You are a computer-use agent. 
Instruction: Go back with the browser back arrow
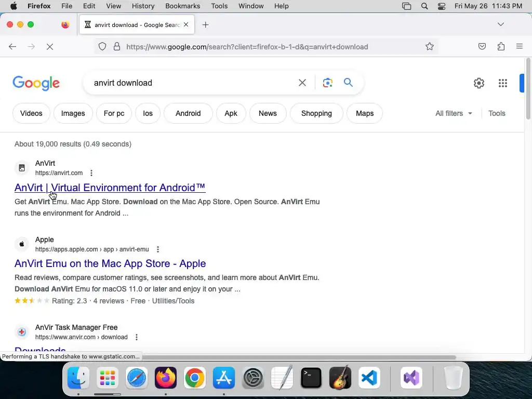[12, 46]
